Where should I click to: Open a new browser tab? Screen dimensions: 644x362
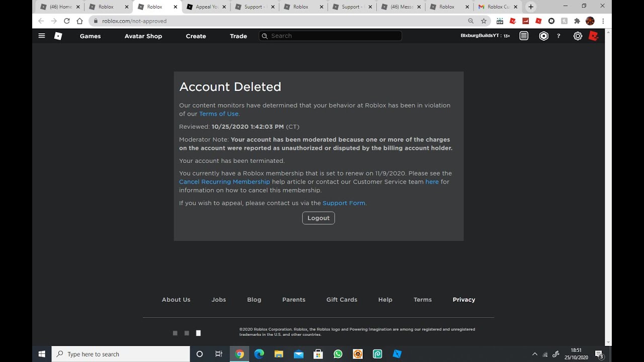point(531,7)
